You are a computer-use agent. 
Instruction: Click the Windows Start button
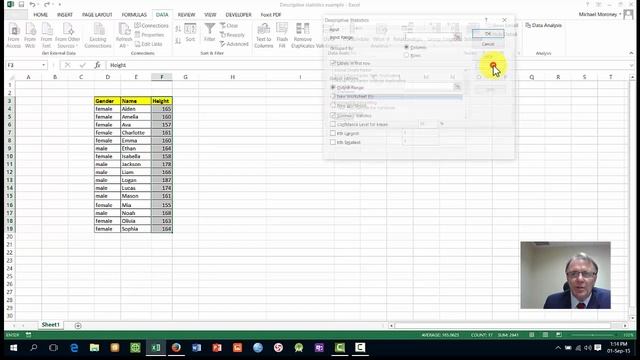point(13,347)
